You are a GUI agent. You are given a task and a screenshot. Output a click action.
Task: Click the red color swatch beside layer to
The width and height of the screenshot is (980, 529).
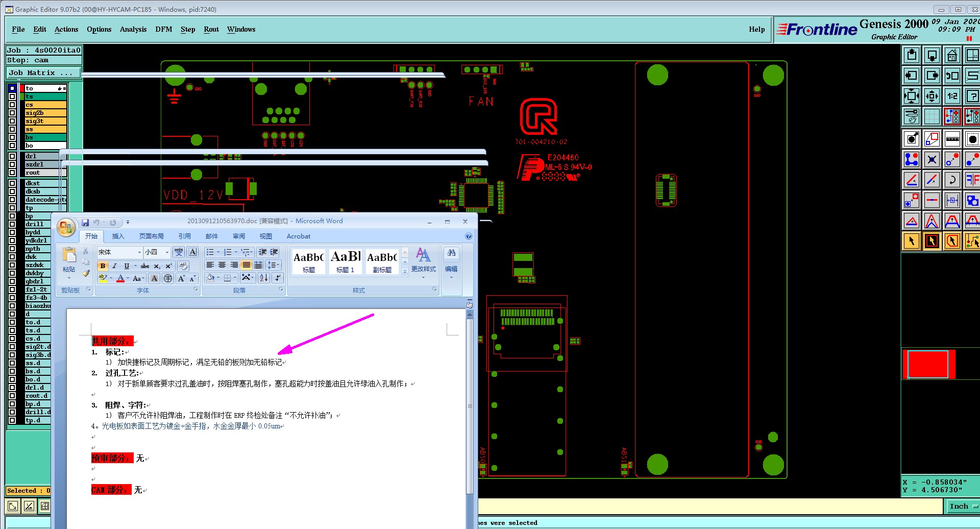pos(22,88)
